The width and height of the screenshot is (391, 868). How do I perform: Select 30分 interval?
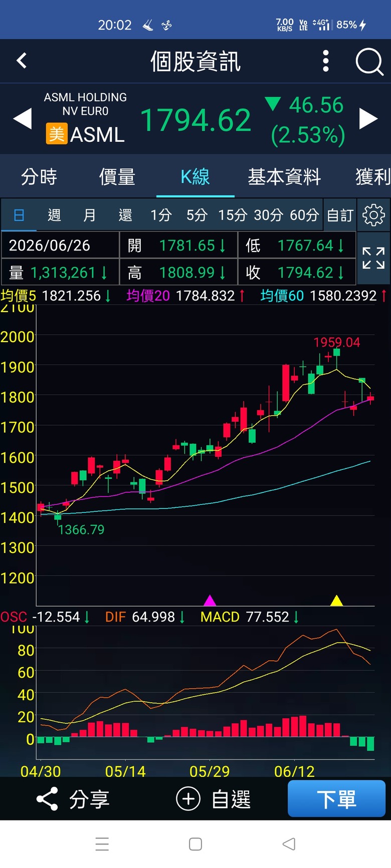click(x=269, y=215)
